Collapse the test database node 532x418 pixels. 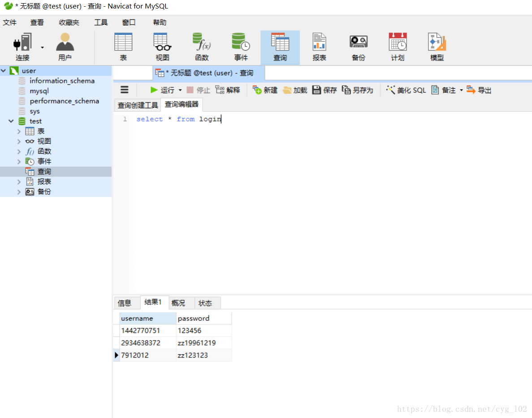(11, 121)
